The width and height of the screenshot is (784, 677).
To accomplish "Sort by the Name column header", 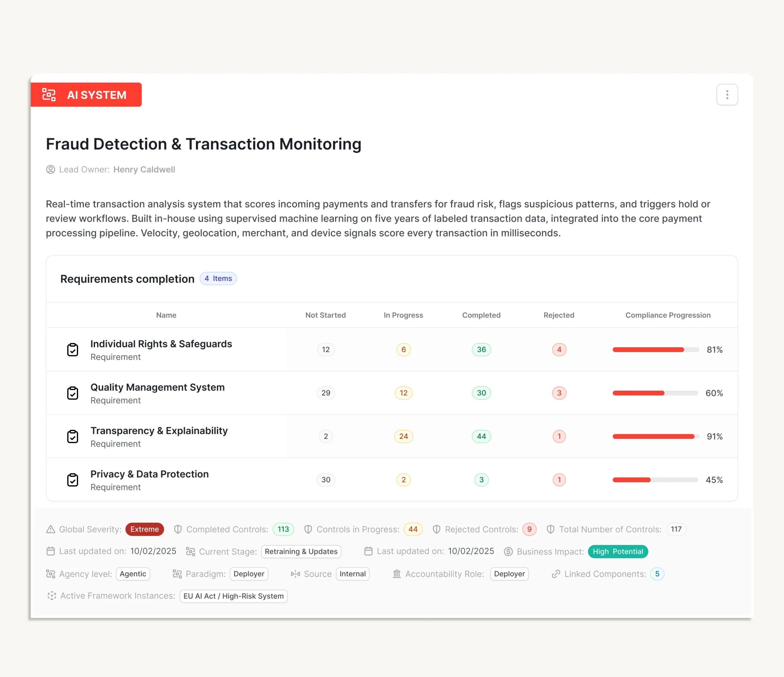I will point(166,315).
